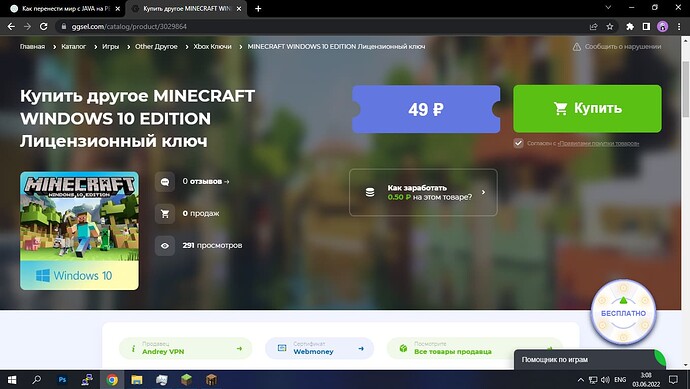Open the Webmoney certificate button
Image resolution: width=690 pixels, height=389 pixels.
[319, 348]
